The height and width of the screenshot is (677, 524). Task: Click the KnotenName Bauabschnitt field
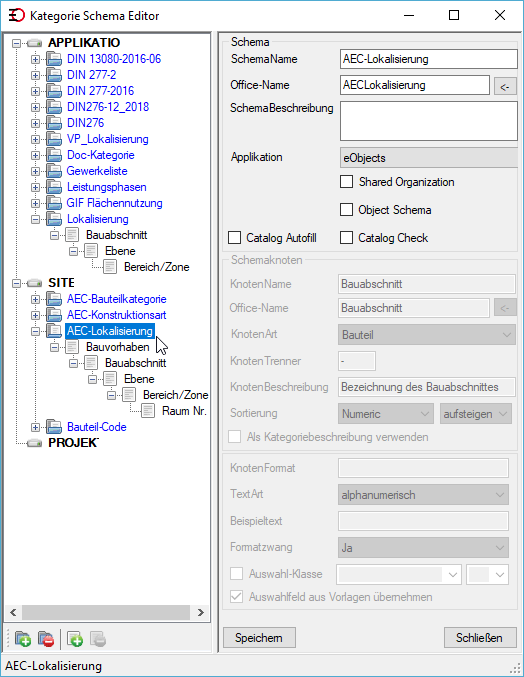coord(426,284)
